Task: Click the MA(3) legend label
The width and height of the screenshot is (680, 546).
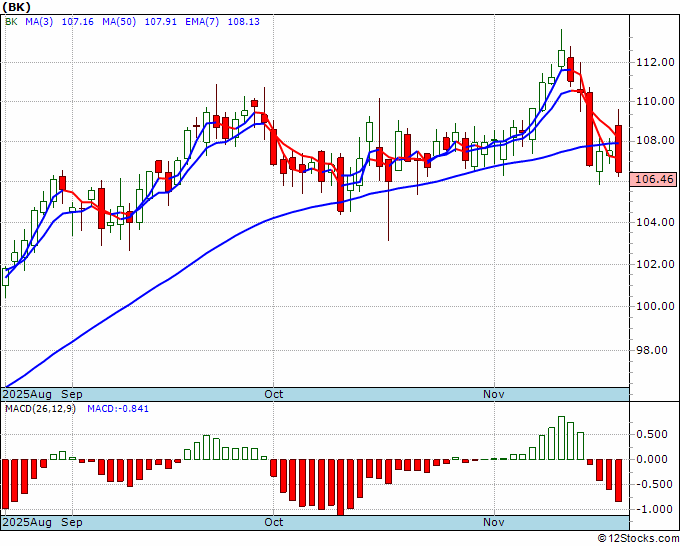Action: (x=39, y=22)
